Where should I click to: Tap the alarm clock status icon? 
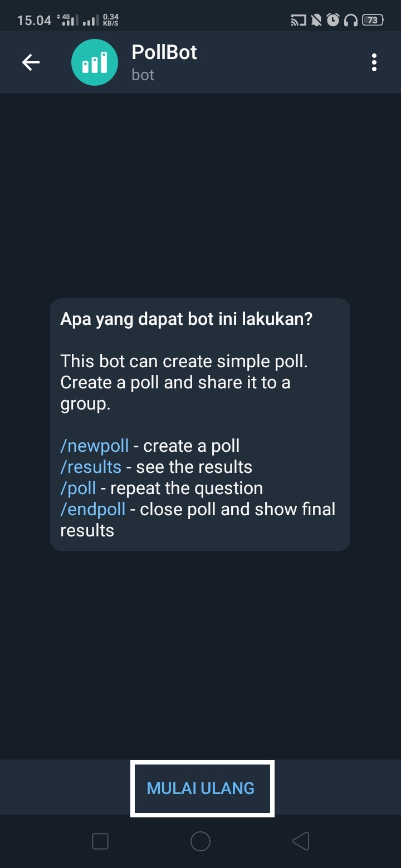[x=333, y=21]
